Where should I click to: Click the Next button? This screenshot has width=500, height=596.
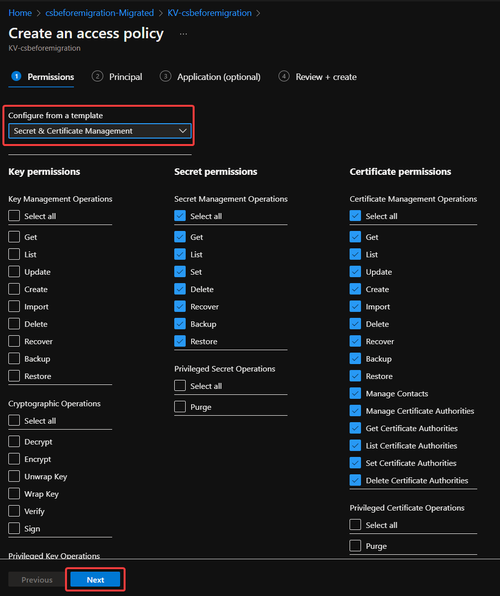click(x=95, y=580)
